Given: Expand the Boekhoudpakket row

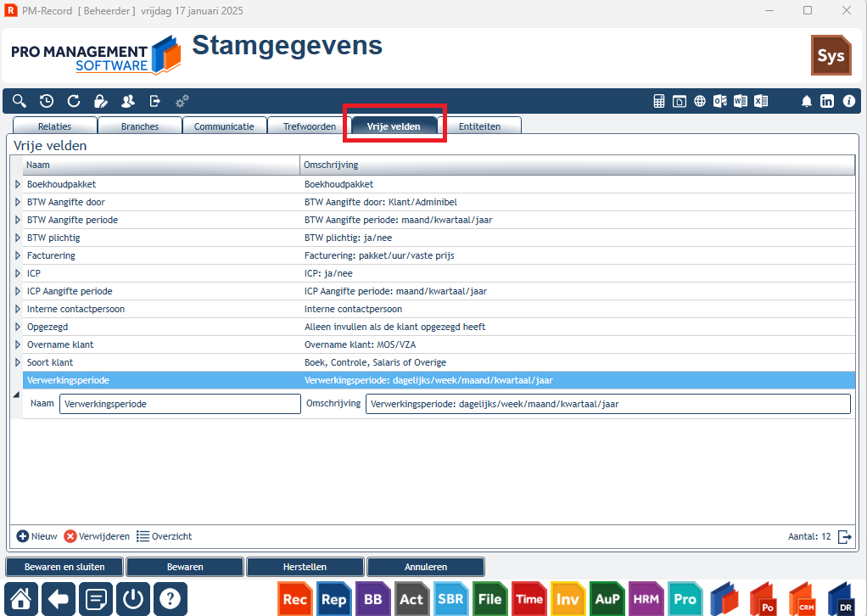Looking at the screenshot, I should pyautogui.click(x=17, y=184).
